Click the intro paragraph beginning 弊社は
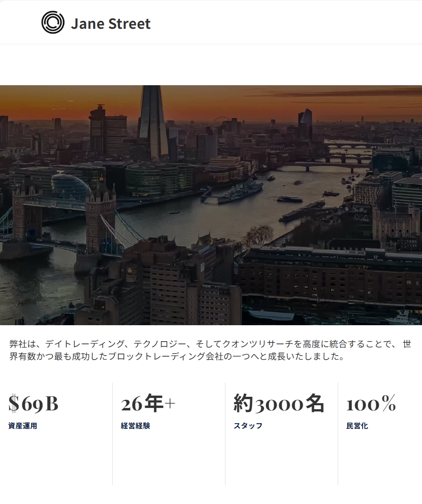The width and height of the screenshot is (422, 504). click(211, 350)
